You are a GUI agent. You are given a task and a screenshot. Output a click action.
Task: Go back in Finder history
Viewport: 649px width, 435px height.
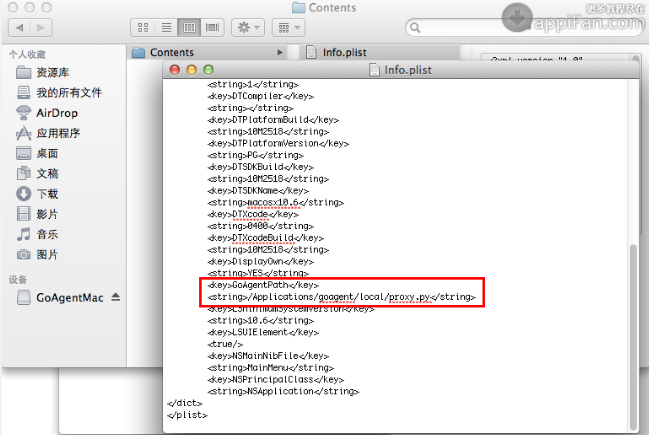click(19, 28)
